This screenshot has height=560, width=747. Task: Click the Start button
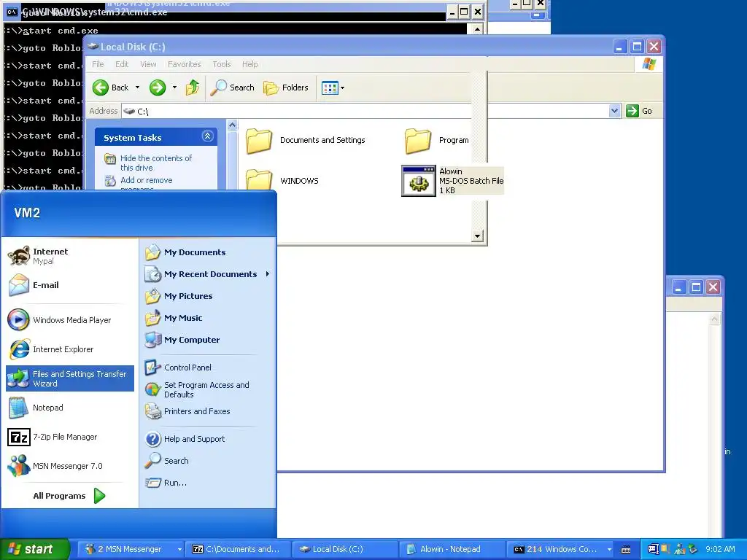coord(34,549)
